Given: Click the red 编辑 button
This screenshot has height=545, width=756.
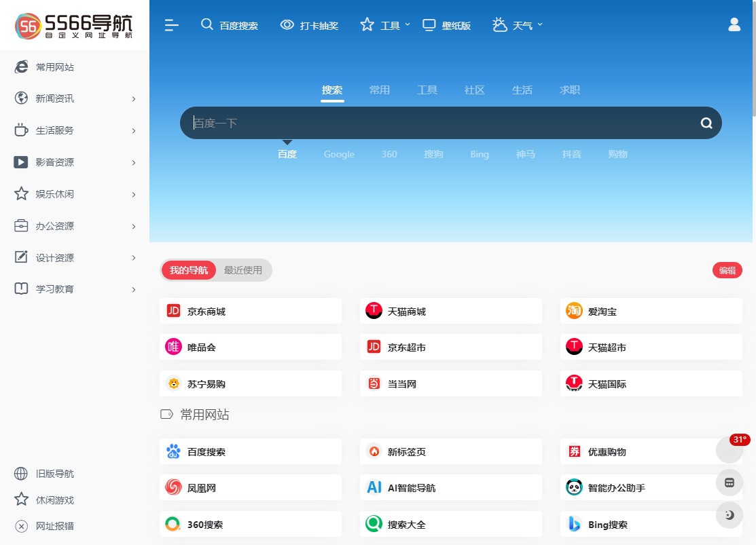Looking at the screenshot, I should [727, 270].
